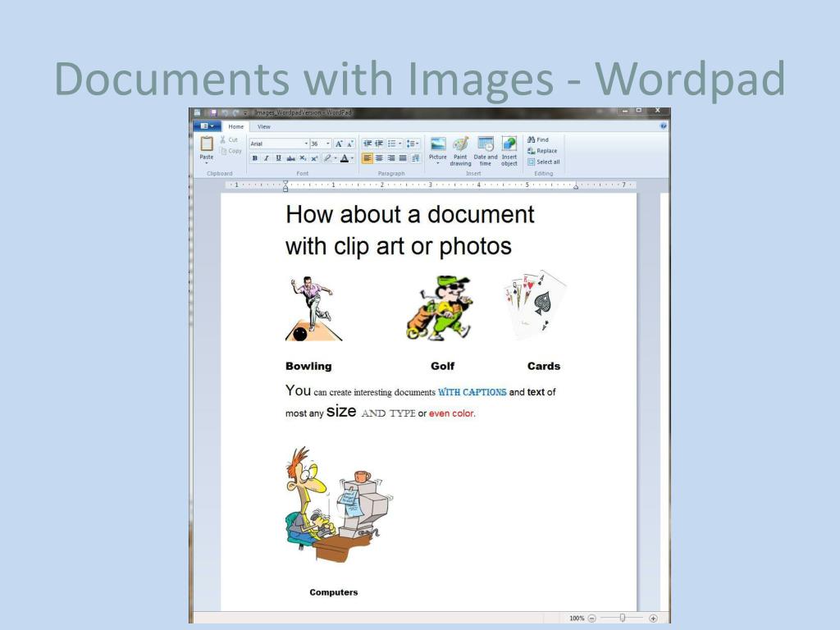Image resolution: width=840 pixels, height=630 pixels.
Task: Select the computer user cartoon image
Action: pos(339,504)
